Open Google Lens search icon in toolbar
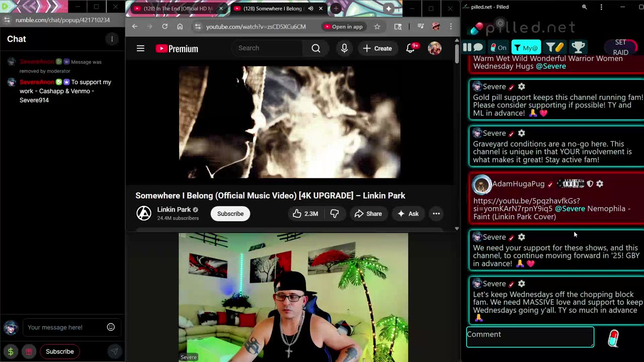644x362 pixels. coord(398,27)
